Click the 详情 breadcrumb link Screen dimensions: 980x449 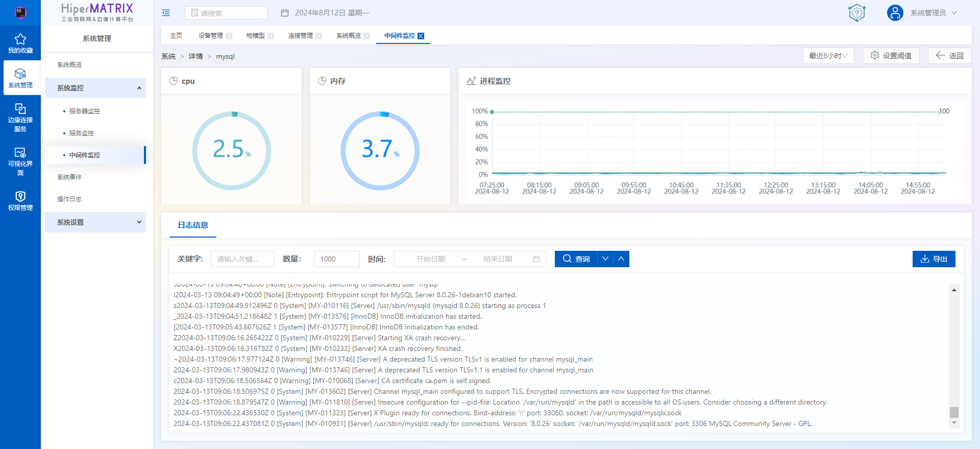(x=195, y=56)
